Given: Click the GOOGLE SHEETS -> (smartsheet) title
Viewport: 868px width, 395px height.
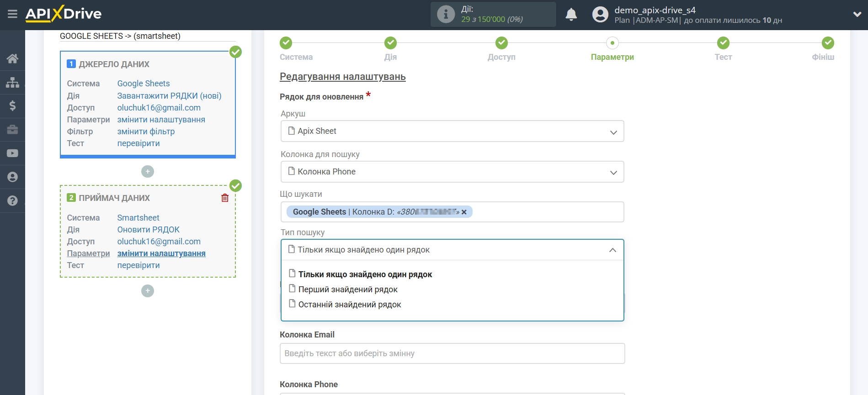Looking at the screenshot, I should click(120, 36).
